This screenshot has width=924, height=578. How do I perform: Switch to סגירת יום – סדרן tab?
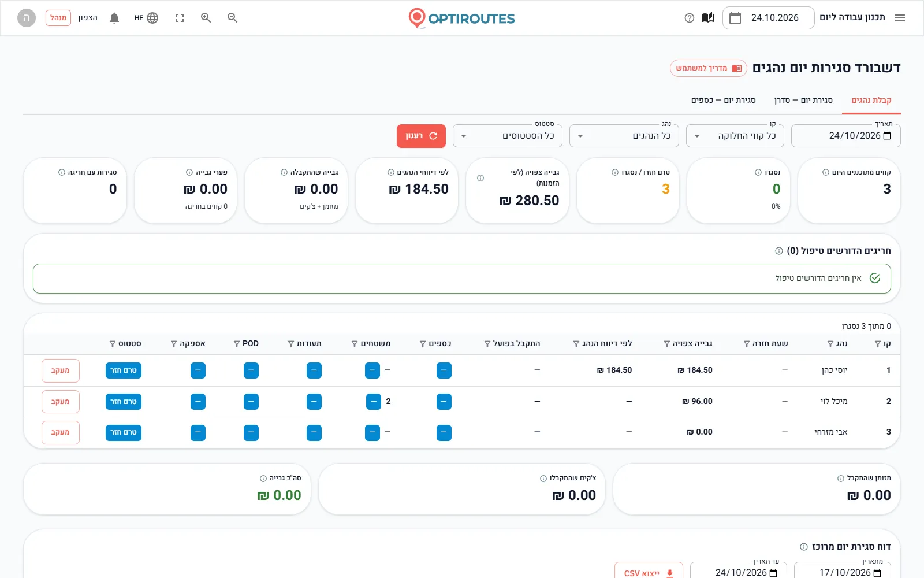tap(803, 101)
